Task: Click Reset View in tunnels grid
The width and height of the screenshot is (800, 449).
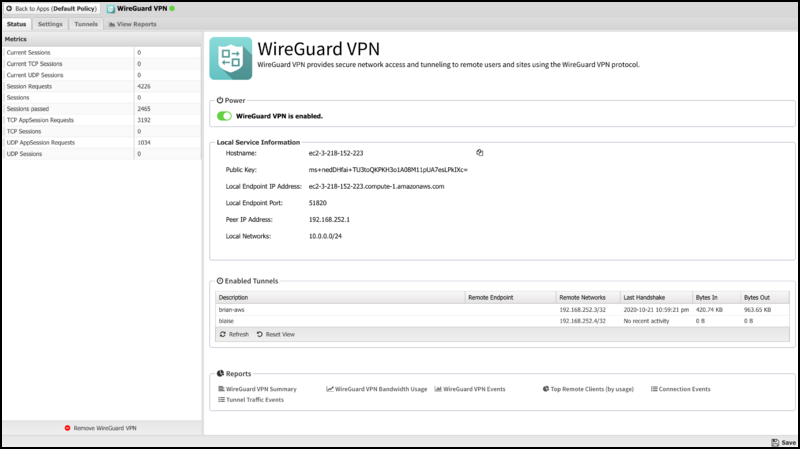Action: pos(276,334)
